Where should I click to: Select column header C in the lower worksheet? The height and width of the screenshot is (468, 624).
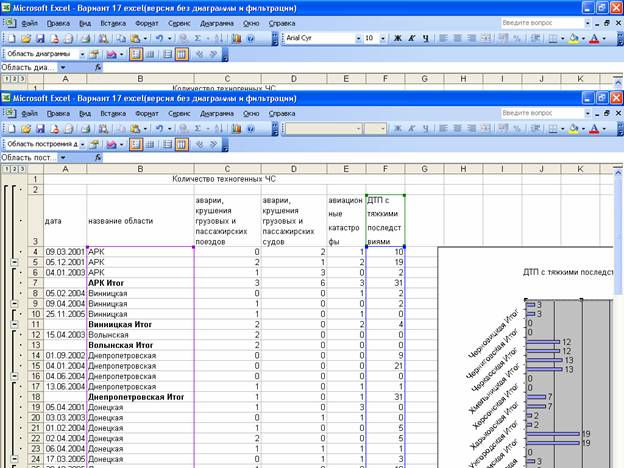point(227,170)
